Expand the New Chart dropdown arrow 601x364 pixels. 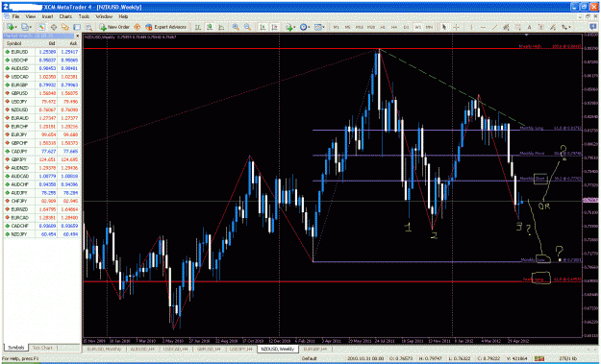[x=15, y=27]
